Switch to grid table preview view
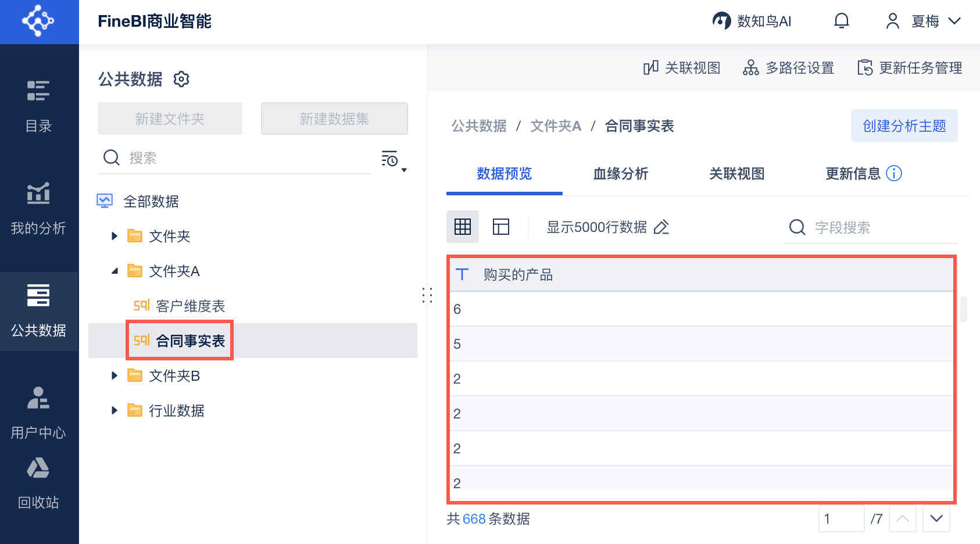The image size is (980, 544). tap(463, 227)
